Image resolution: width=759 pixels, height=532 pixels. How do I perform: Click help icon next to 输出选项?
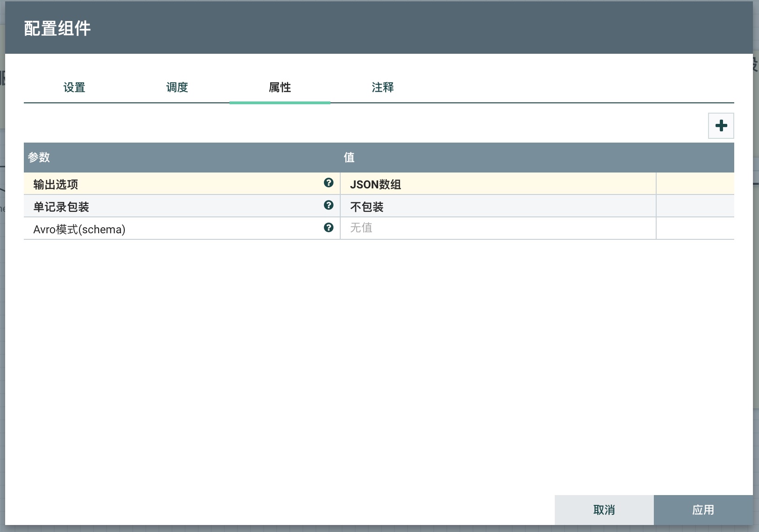click(x=329, y=183)
